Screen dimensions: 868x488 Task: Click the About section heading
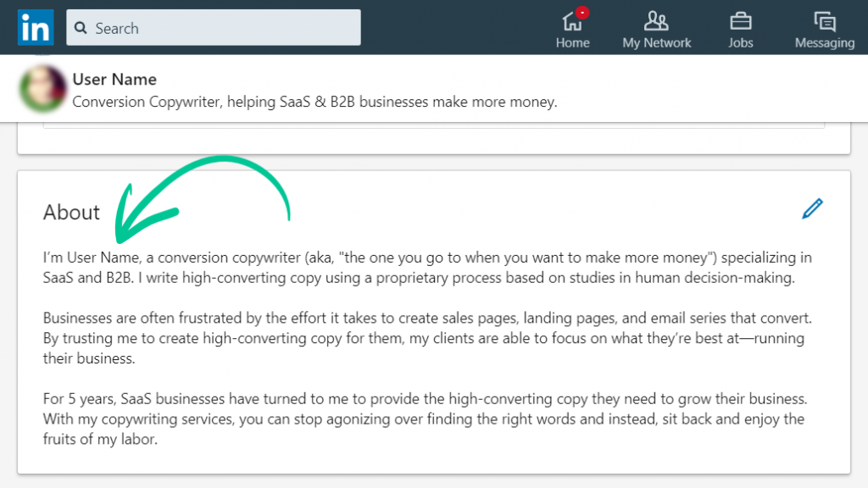pyautogui.click(x=71, y=212)
